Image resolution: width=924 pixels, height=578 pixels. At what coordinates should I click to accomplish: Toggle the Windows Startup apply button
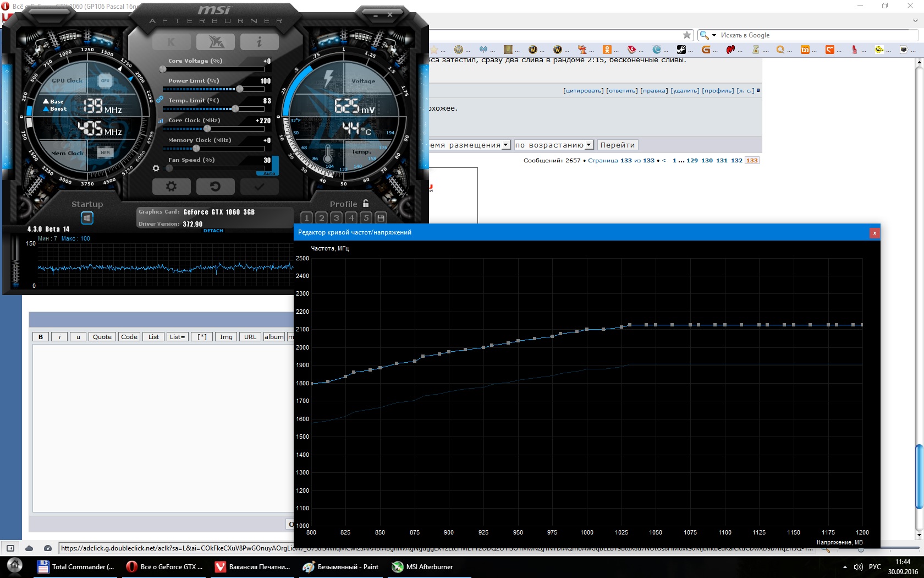pos(87,218)
